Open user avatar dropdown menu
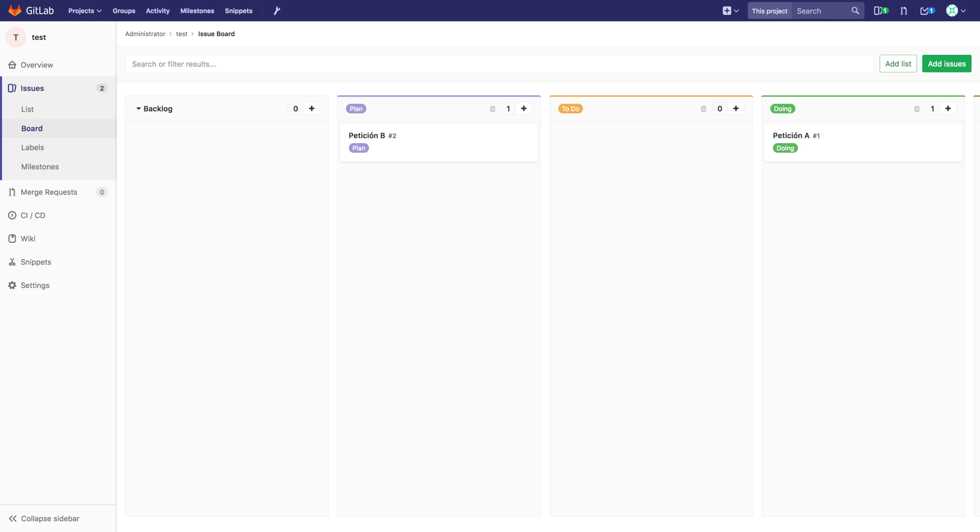This screenshot has width=980, height=532. (x=956, y=11)
